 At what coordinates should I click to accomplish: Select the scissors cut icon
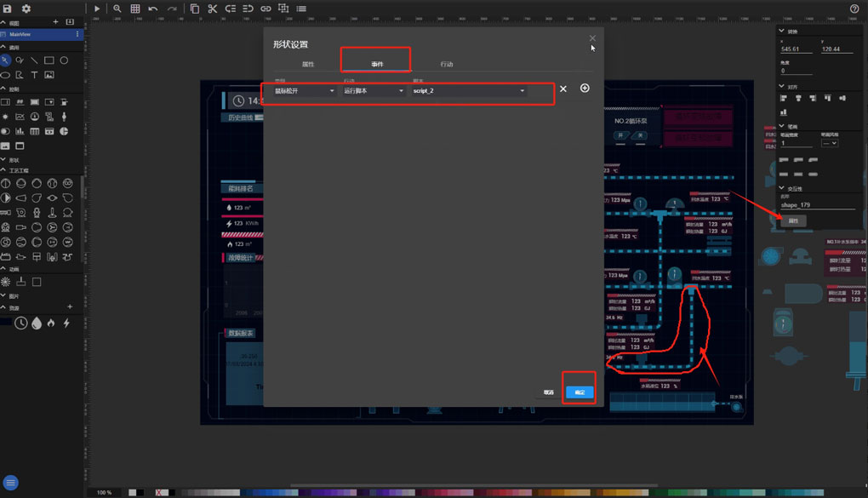click(x=213, y=9)
